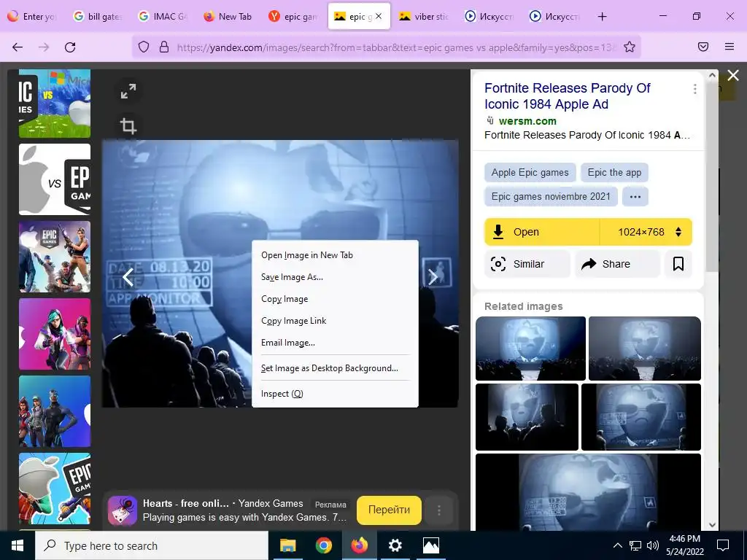This screenshot has height=560, width=747.
Task: Open the tracking protection shield icon
Action: (144, 47)
